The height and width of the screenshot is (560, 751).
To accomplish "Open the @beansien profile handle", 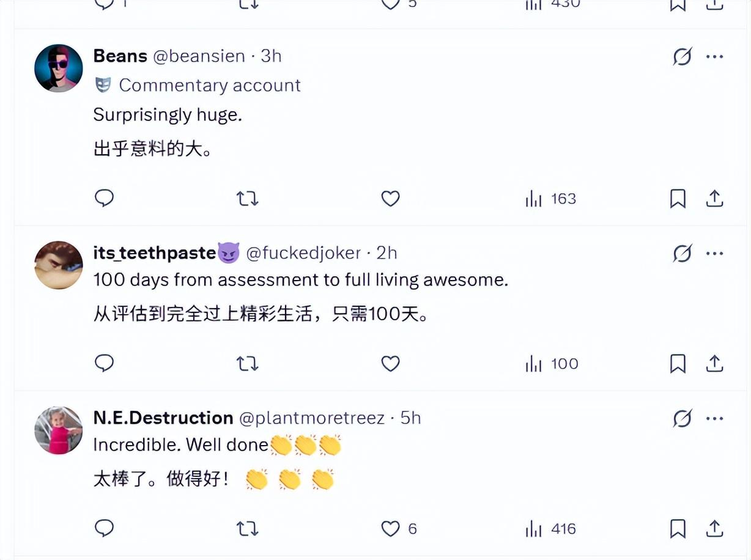I will pos(199,56).
